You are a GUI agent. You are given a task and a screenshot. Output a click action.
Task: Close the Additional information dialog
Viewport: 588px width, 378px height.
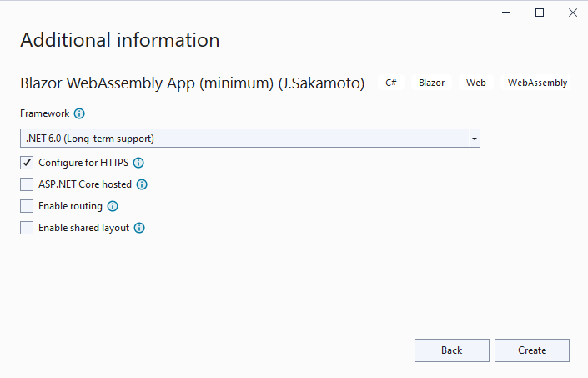571,13
